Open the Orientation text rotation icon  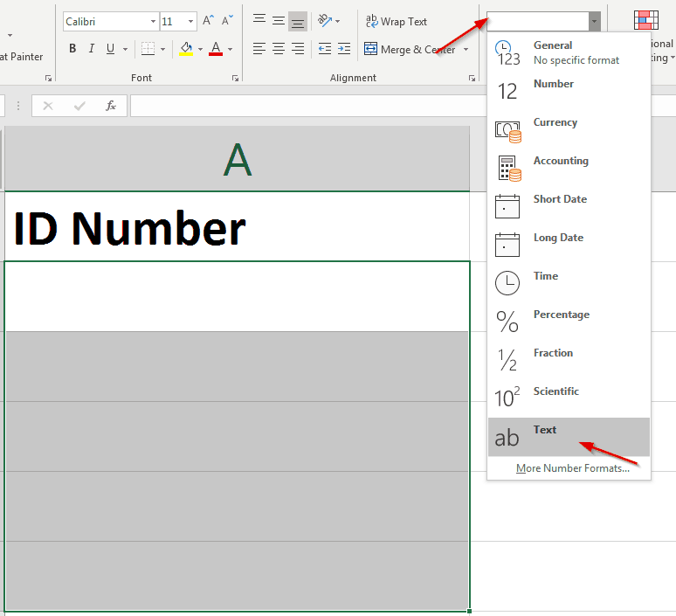[x=325, y=20]
